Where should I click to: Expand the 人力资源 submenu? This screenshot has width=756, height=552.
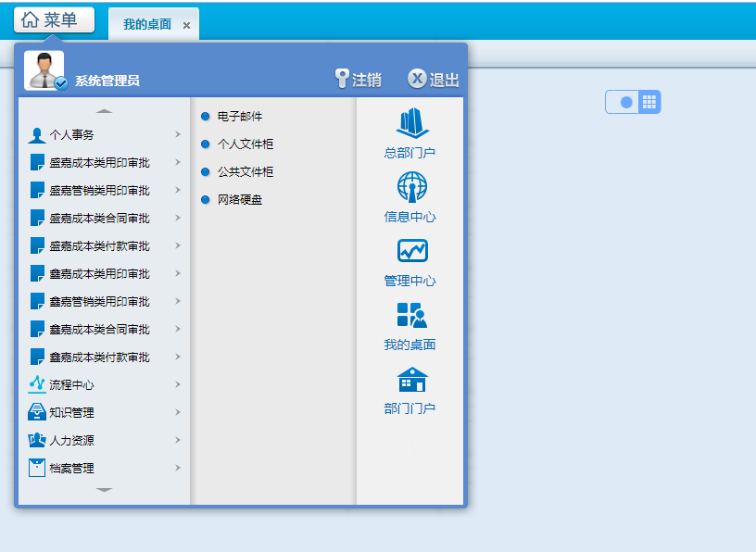click(72, 440)
